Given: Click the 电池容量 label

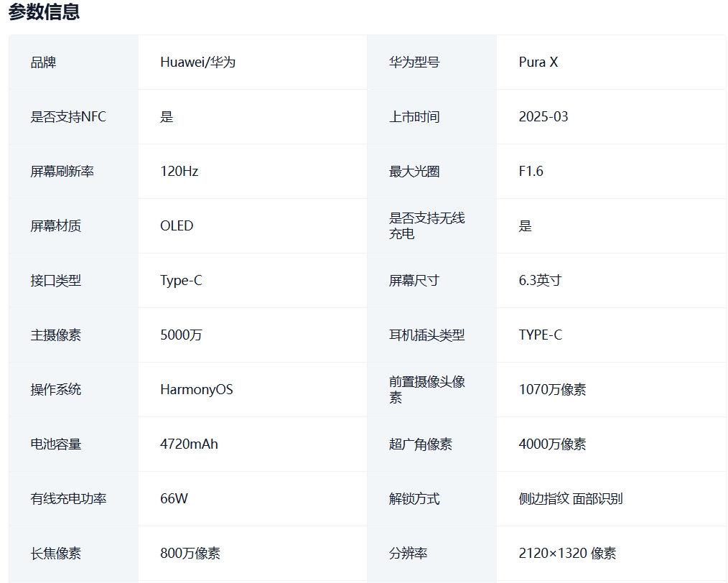Looking at the screenshot, I should coord(56,444).
